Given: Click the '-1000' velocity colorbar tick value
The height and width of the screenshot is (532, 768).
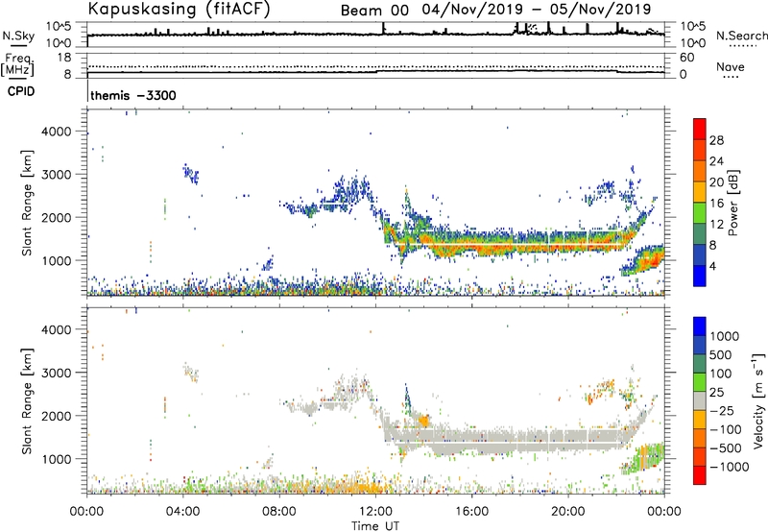Looking at the screenshot, I should (729, 467).
